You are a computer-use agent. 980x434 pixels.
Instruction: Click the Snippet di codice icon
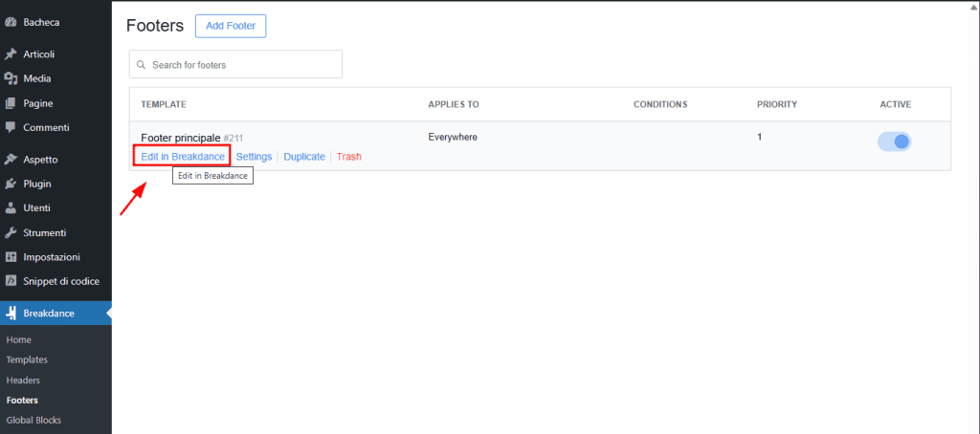[10, 281]
